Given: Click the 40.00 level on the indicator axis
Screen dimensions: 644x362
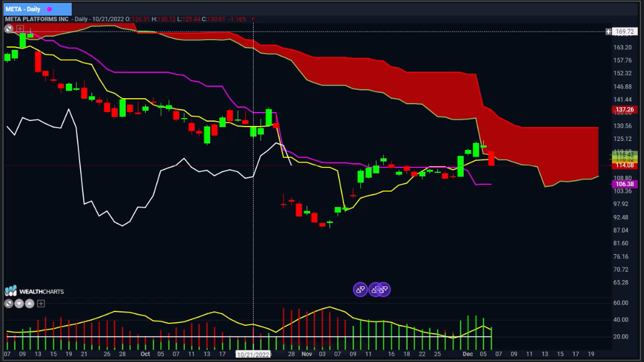Looking at the screenshot, I should click(621, 320).
